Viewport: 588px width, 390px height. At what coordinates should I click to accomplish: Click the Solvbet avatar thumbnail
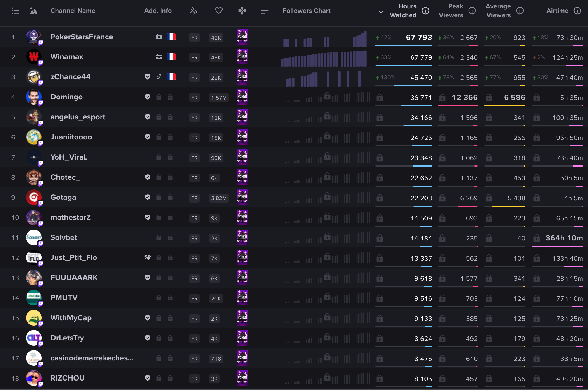click(34, 237)
